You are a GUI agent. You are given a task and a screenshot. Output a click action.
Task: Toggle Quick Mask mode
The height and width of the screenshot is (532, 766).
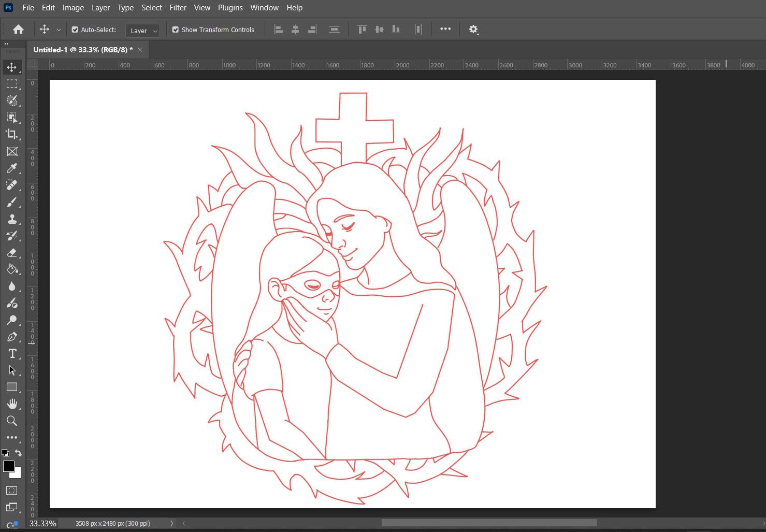[11, 491]
